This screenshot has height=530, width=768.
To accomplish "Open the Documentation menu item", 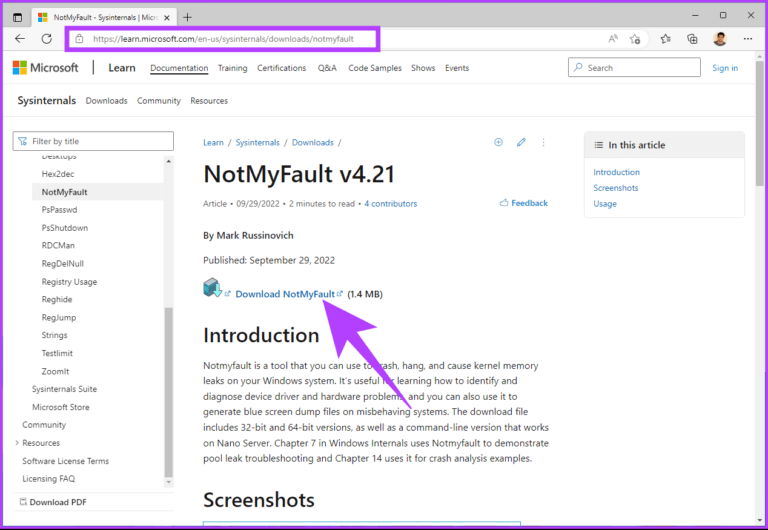I will pyautogui.click(x=179, y=68).
